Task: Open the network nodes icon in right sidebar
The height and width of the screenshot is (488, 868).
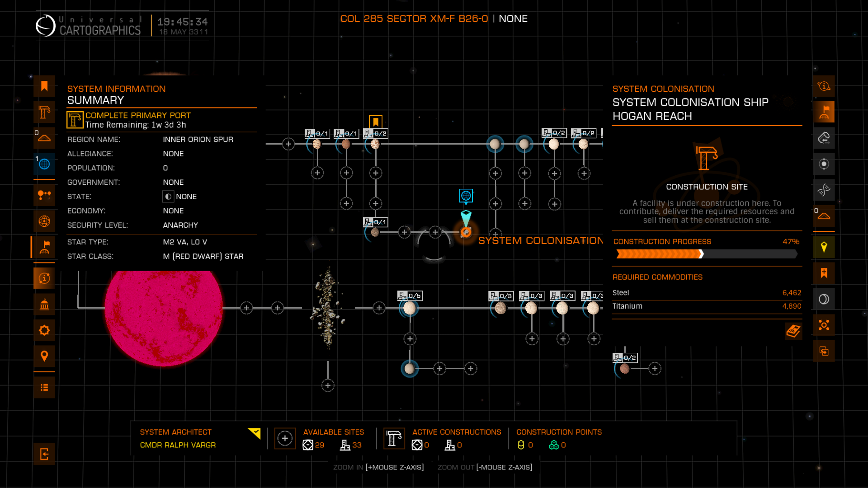Action: tap(824, 325)
